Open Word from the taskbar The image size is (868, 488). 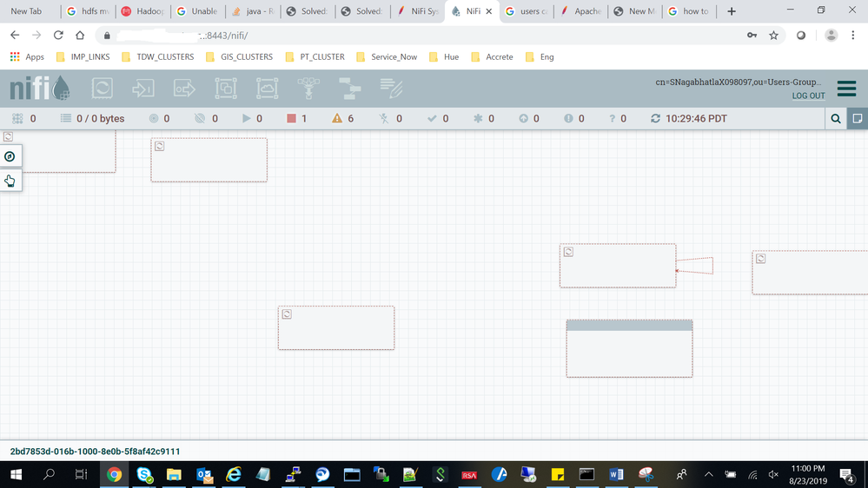(615, 475)
